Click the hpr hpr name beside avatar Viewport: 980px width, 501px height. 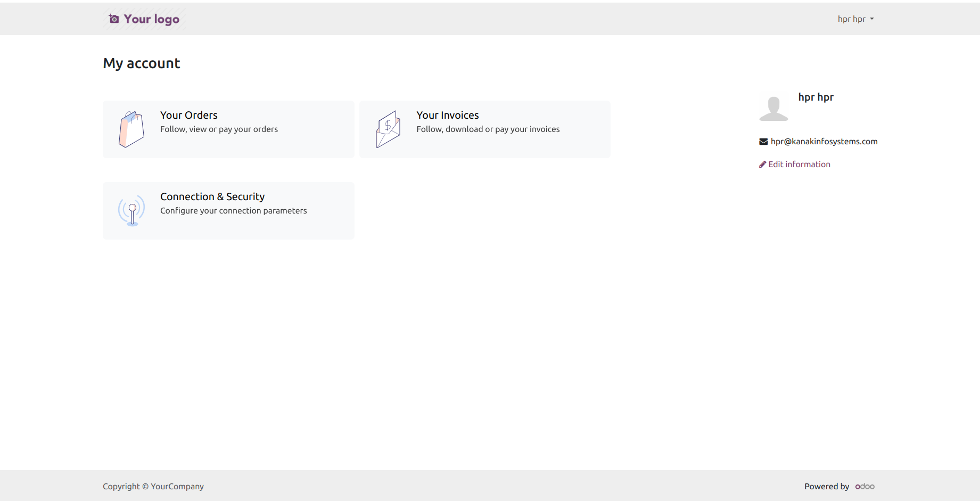tap(816, 97)
